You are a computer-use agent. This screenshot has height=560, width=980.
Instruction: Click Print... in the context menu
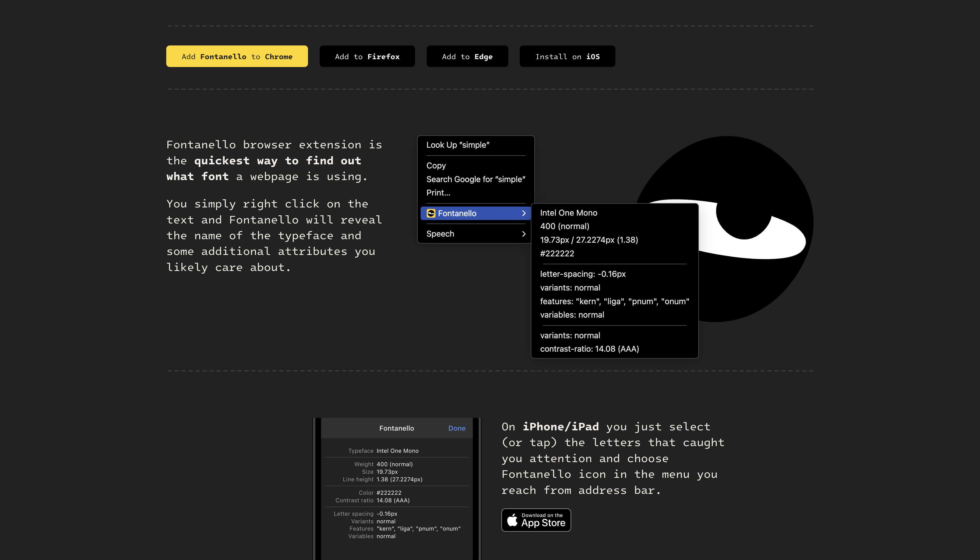click(x=438, y=193)
